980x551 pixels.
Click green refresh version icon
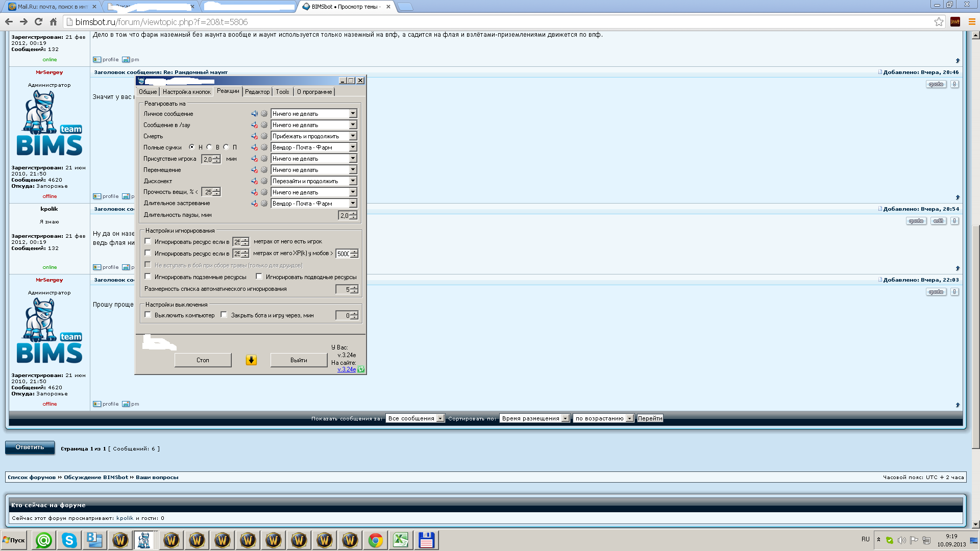[361, 369]
